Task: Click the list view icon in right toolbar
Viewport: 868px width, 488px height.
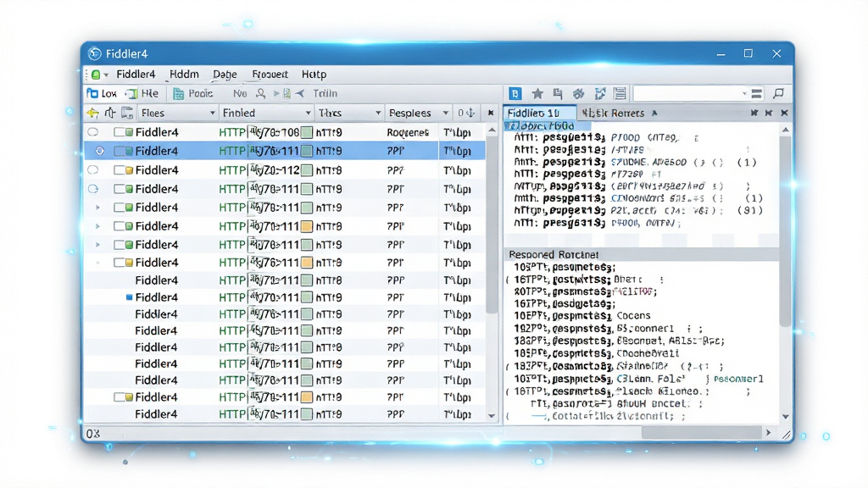Action: tap(620, 93)
